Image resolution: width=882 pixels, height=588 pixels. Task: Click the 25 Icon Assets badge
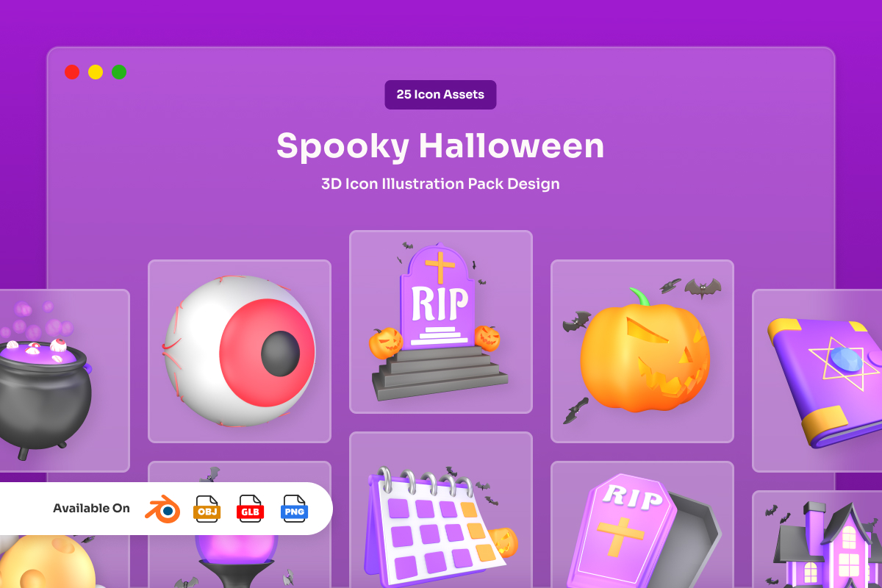pos(440,95)
